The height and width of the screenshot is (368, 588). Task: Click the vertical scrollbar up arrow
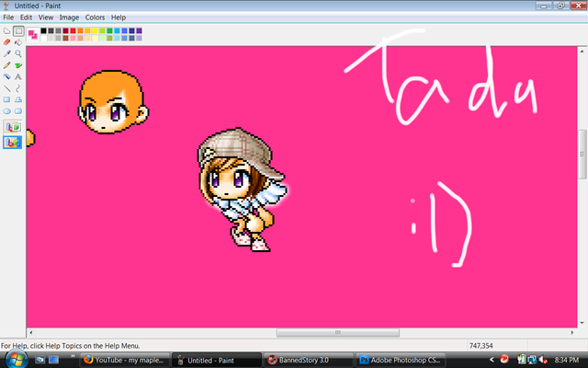[x=582, y=52]
